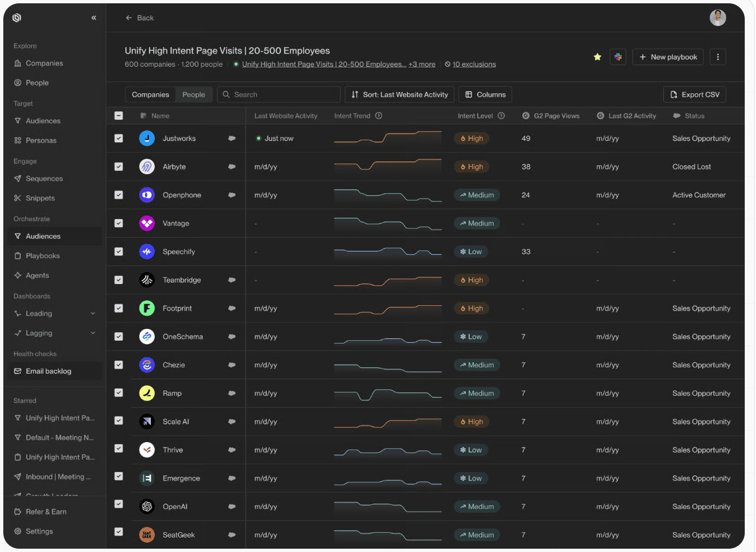Open the underlined Unify High Intent audience link
The height and width of the screenshot is (552, 756).
324,64
